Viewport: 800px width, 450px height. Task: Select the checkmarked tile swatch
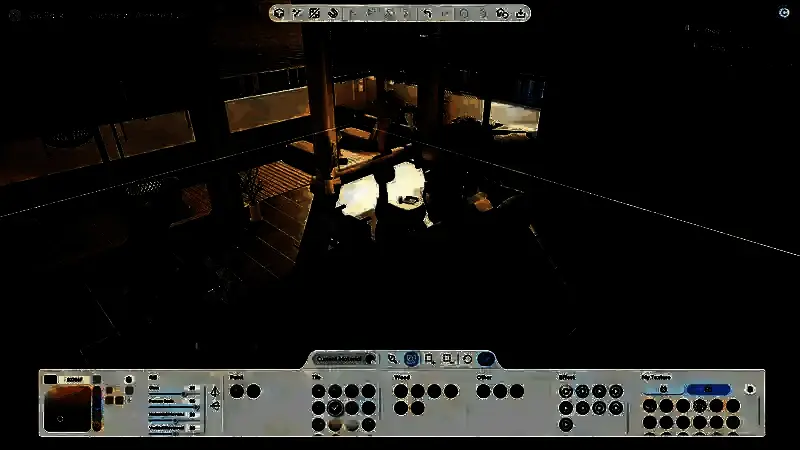pos(335,408)
